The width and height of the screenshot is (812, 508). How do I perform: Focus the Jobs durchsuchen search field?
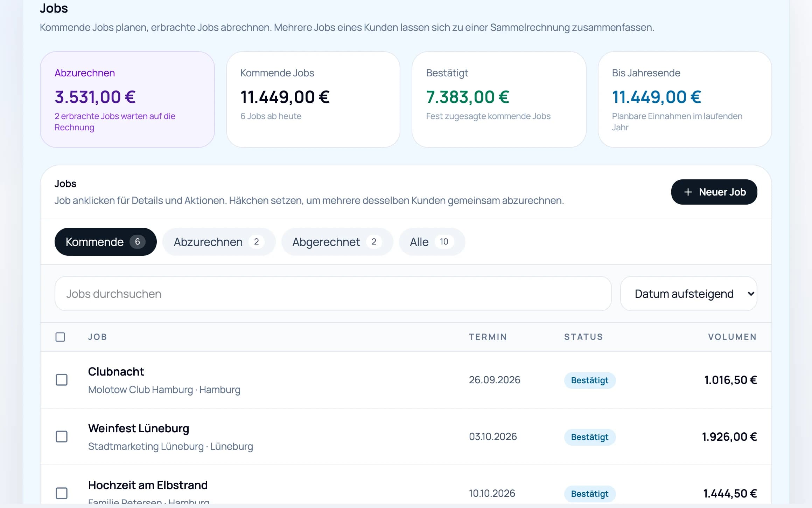point(333,294)
